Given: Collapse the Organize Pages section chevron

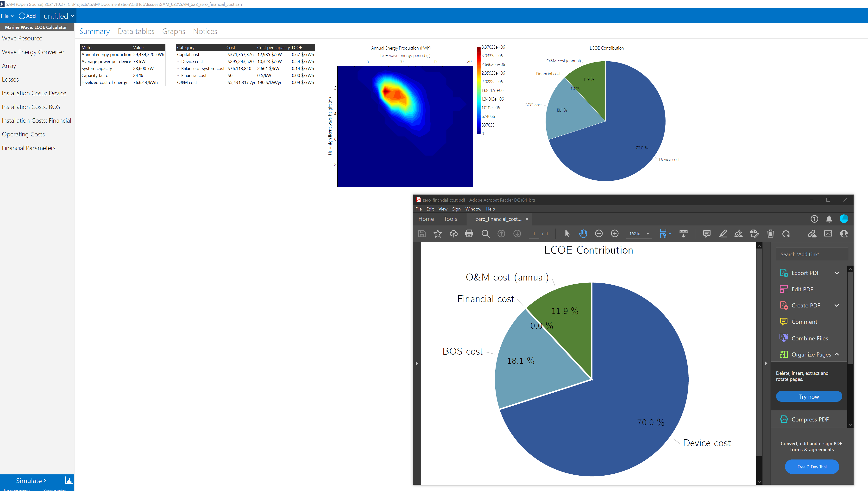Looking at the screenshot, I should coord(836,354).
